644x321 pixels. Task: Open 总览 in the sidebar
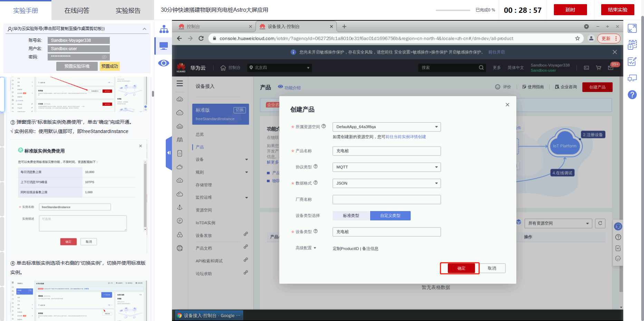pos(200,134)
